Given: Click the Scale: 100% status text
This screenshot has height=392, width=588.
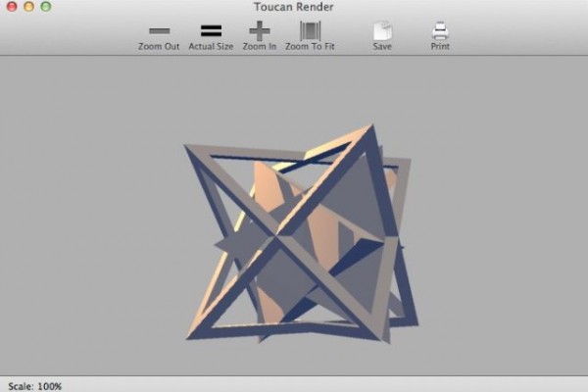Looking at the screenshot, I should pos(35,386).
